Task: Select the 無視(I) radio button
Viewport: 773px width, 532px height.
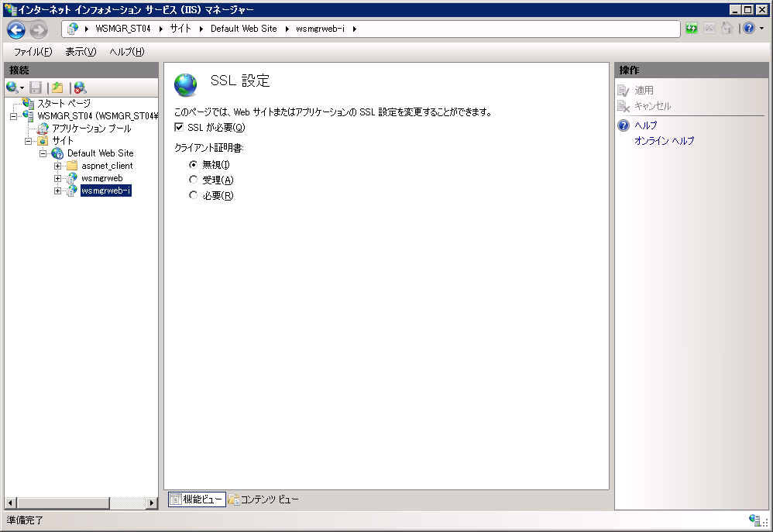Action: tap(194, 164)
